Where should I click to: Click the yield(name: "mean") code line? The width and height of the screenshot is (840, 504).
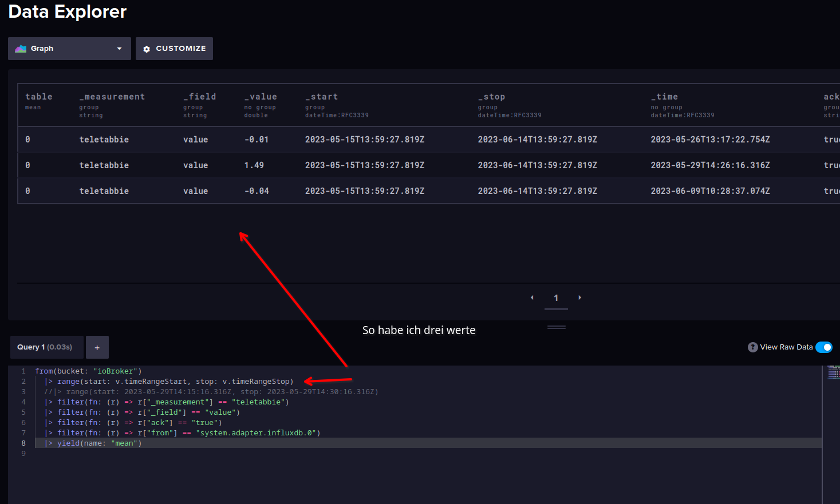[93, 443]
